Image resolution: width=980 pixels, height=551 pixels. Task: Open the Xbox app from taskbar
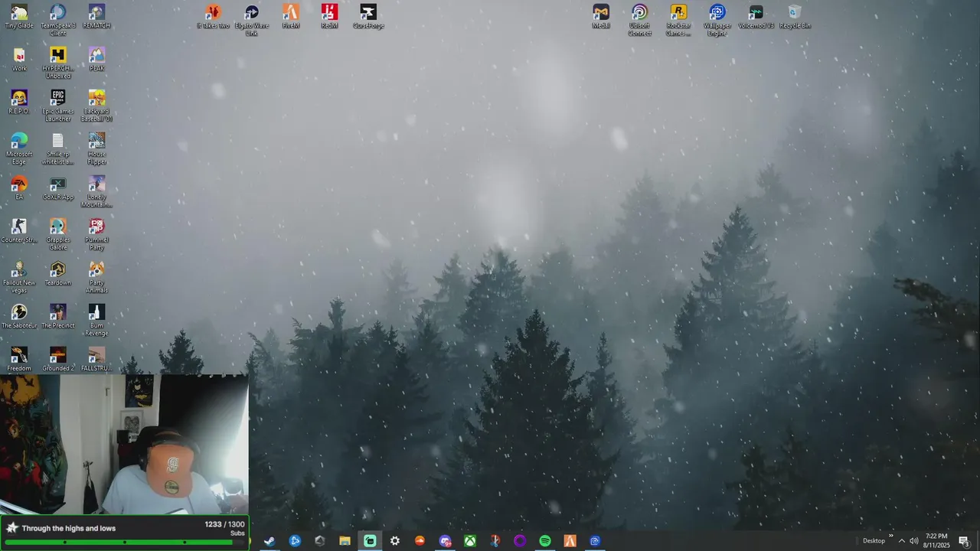click(470, 541)
